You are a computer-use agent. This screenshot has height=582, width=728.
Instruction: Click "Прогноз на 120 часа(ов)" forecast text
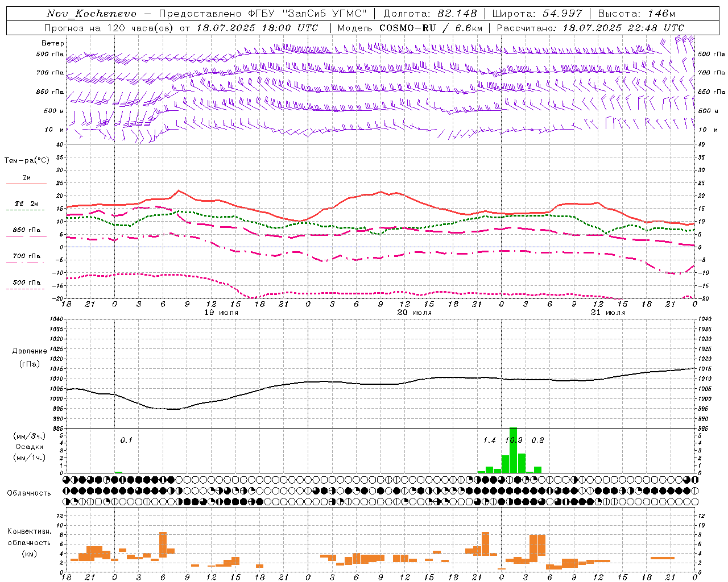110,27
